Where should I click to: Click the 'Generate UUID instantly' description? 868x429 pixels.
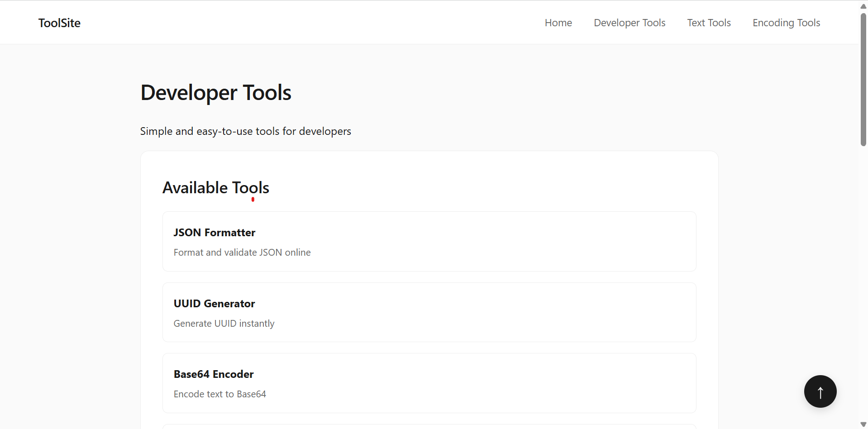click(224, 324)
